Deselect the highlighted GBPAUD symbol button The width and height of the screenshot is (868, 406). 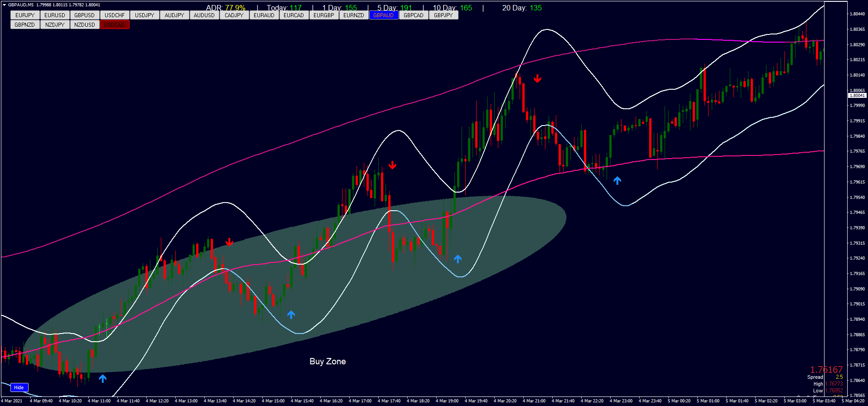(x=383, y=15)
